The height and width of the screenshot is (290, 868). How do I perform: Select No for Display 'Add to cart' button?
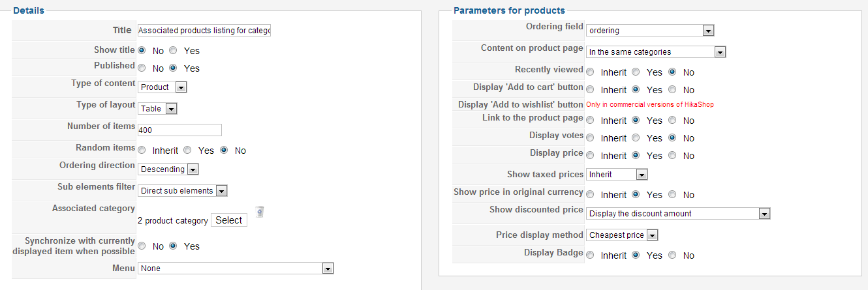(x=673, y=90)
